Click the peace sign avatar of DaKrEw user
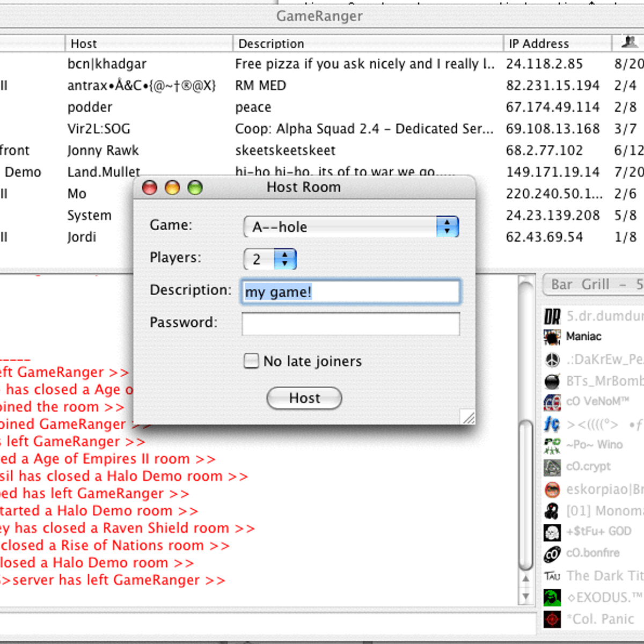 point(552,360)
